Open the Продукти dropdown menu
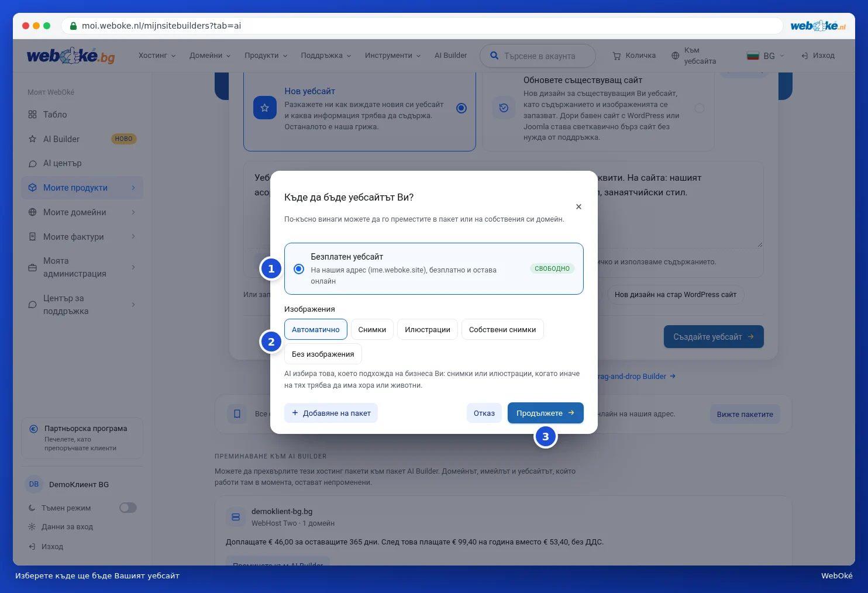868x593 pixels. [266, 56]
